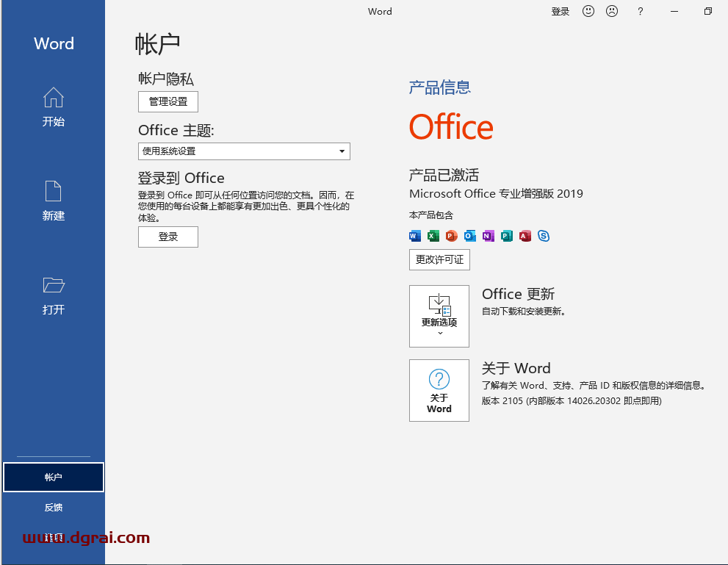Click 登录 button under 登录到 Office
This screenshot has width=728, height=565.
pyautogui.click(x=168, y=237)
